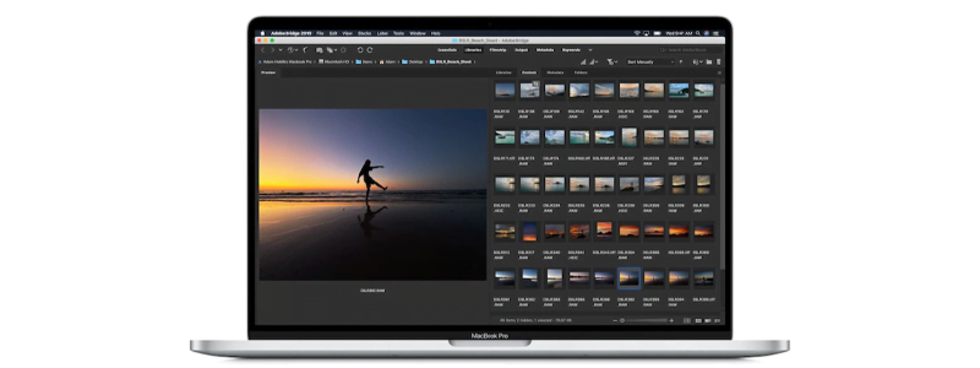Click the trash delete item icon
The height and width of the screenshot is (368, 980).
tap(718, 62)
